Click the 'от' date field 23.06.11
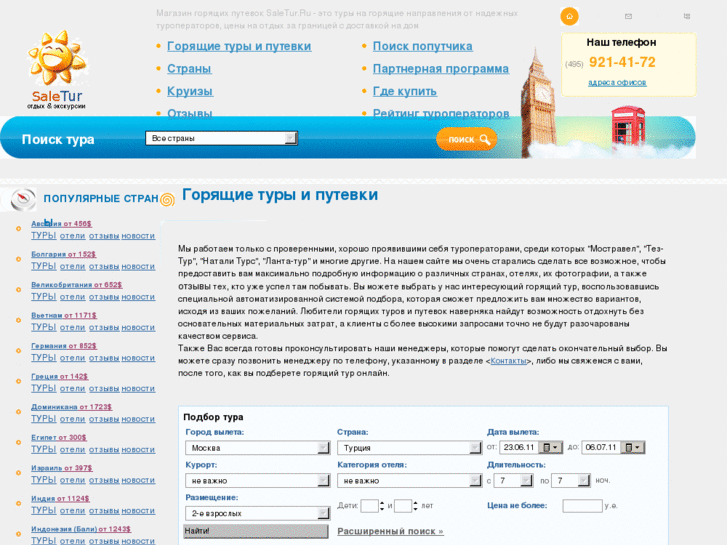The image size is (727, 545). pyautogui.click(x=519, y=447)
